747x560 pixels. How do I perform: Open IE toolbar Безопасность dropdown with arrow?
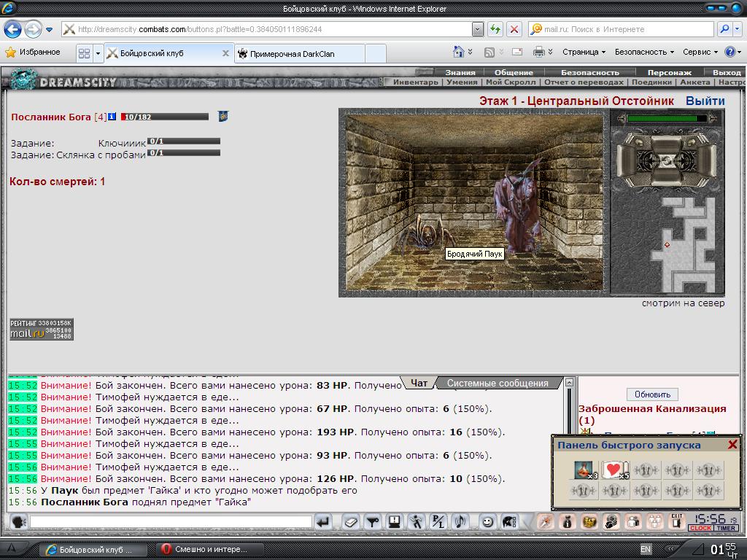pyautogui.click(x=644, y=52)
